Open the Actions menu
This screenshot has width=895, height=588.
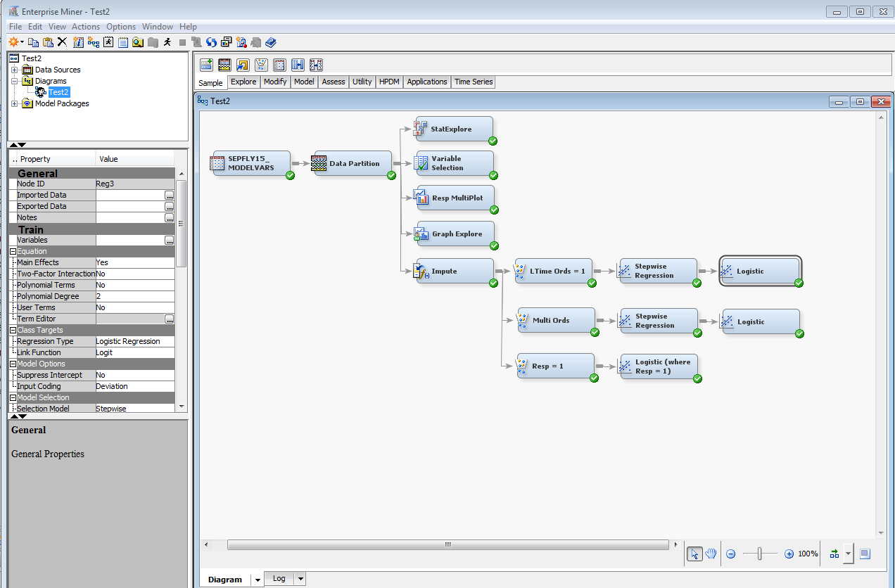pos(86,26)
